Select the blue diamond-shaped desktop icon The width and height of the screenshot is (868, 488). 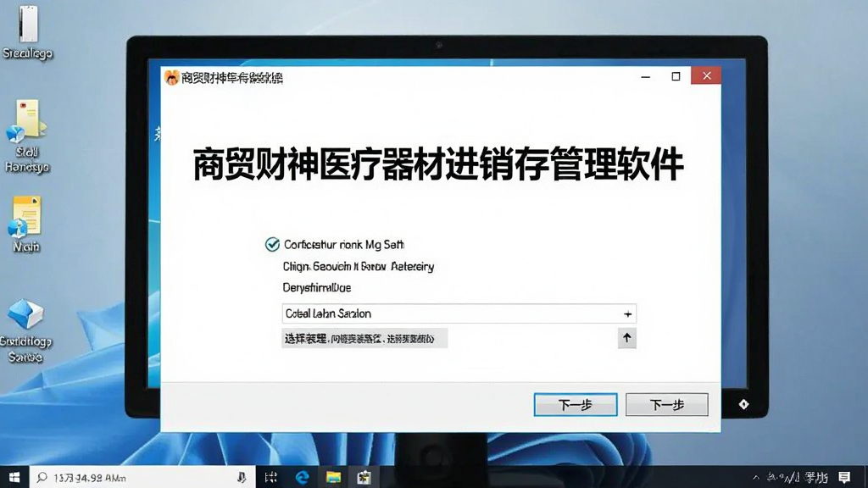tap(25, 313)
